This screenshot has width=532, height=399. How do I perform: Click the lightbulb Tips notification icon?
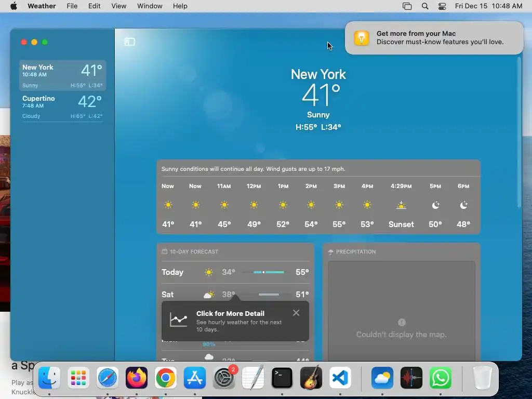(362, 37)
